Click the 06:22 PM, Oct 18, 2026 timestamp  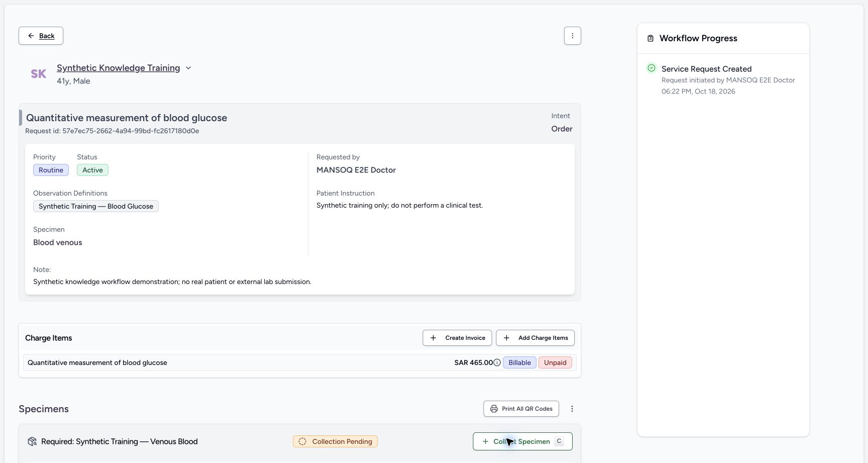[x=698, y=91]
